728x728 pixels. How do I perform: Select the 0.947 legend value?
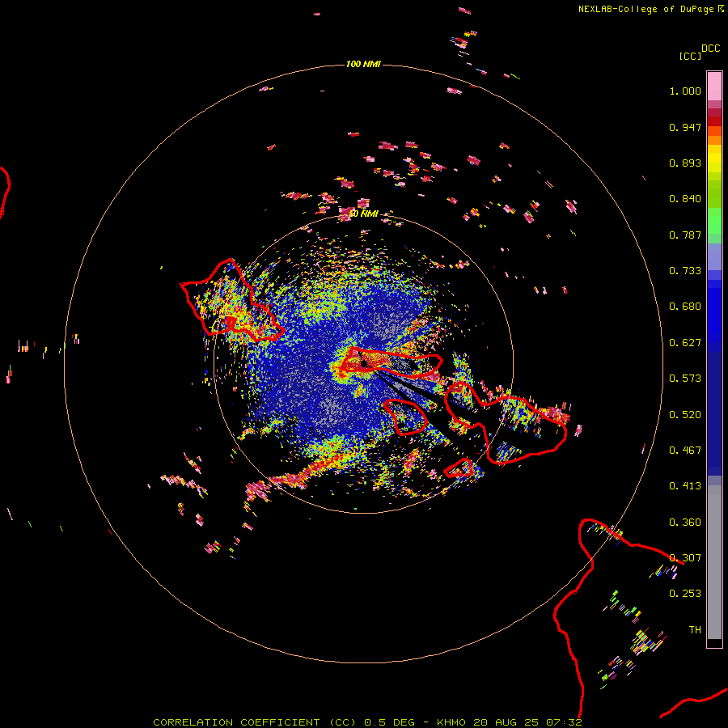click(x=685, y=127)
